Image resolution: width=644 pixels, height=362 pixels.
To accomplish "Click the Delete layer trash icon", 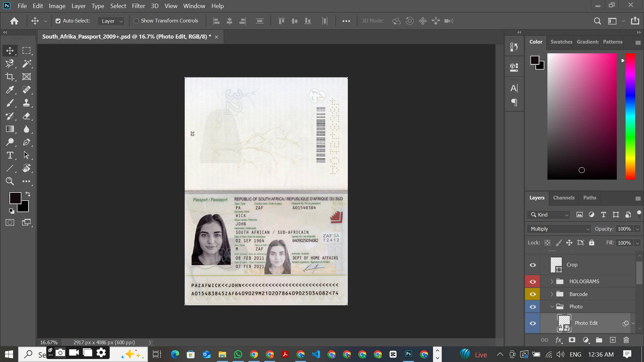I will (626, 340).
